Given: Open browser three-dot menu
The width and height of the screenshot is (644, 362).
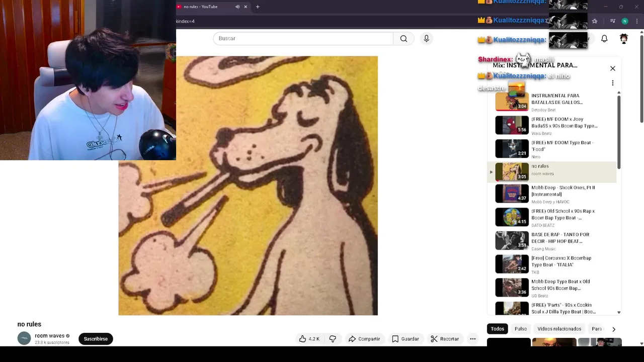Looking at the screenshot, I should 637,21.
